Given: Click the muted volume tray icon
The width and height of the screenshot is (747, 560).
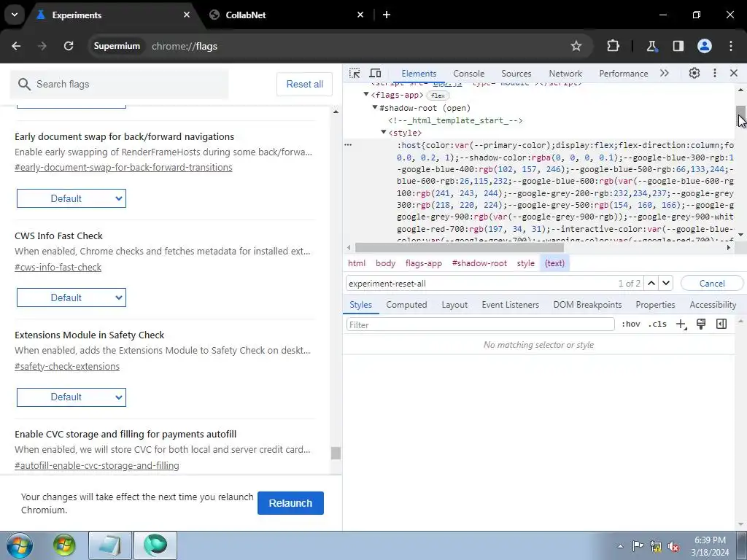Looking at the screenshot, I should [673, 546].
